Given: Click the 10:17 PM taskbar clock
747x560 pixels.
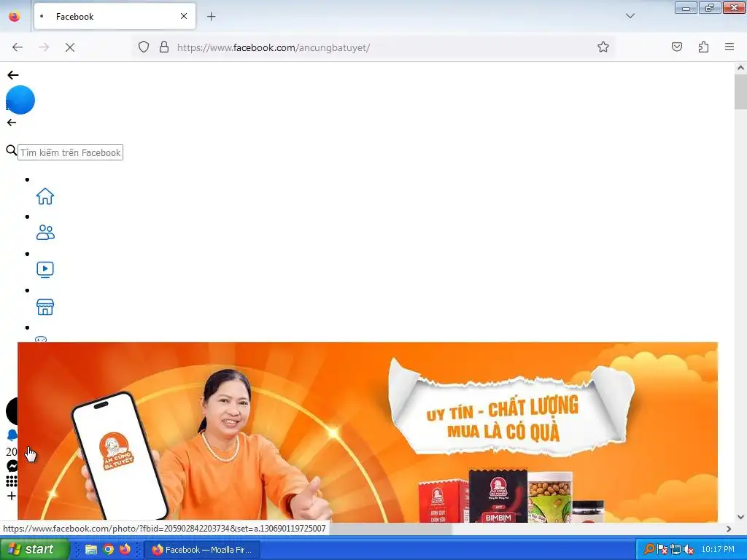Looking at the screenshot, I should pos(718,549).
